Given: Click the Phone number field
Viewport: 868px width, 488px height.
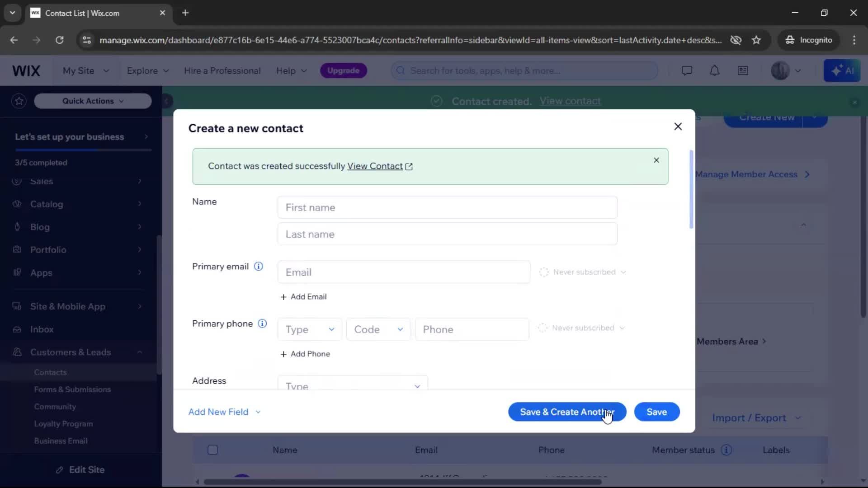Looking at the screenshot, I should coord(472,329).
